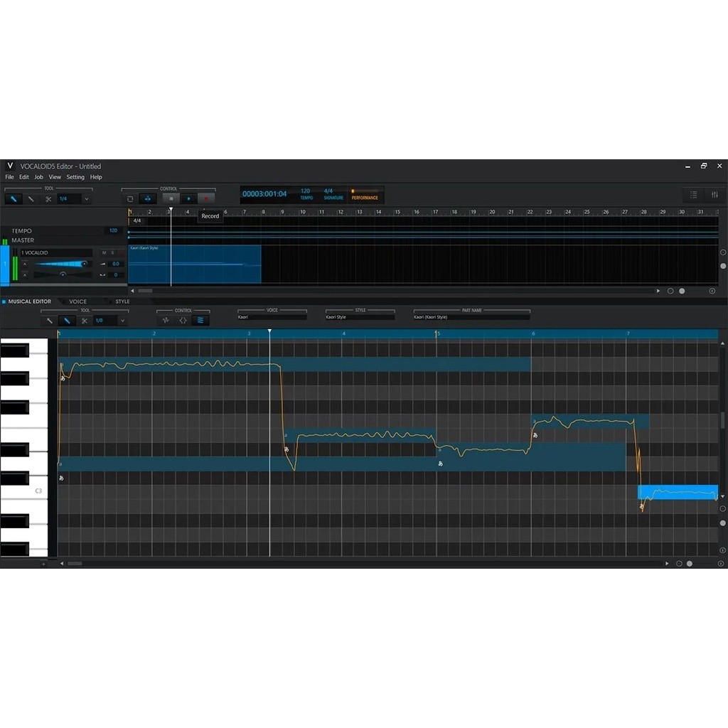This screenshot has height=728, width=728.
Task: Click the left arrow of track view scrollbar
Action: 132,291
